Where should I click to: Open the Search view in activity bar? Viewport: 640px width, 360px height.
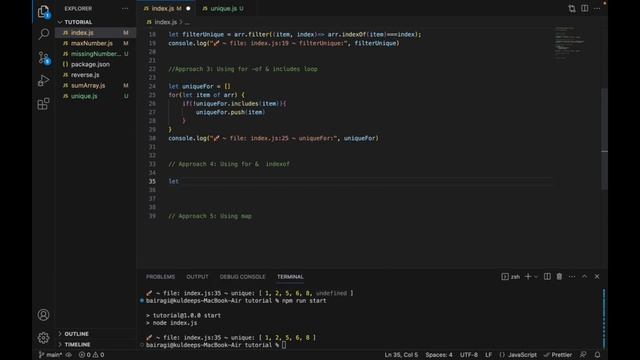tap(43, 34)
